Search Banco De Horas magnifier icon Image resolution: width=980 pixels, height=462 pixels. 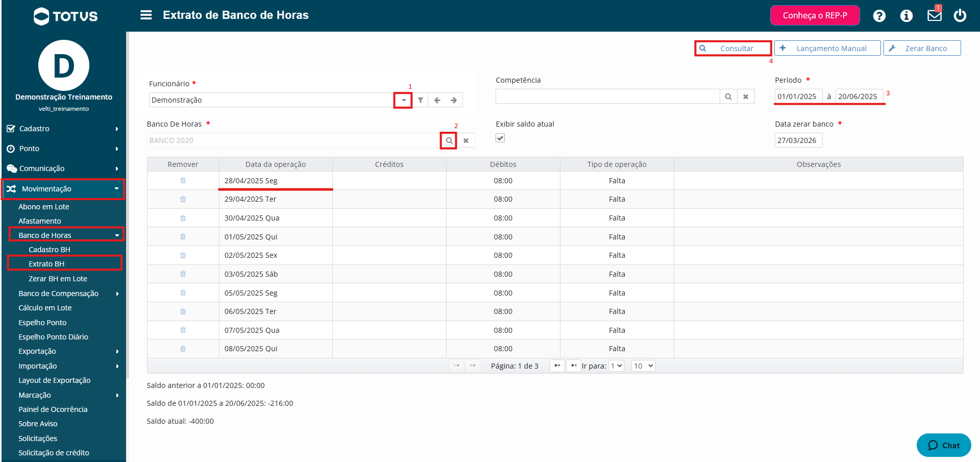tap(449, 140)
